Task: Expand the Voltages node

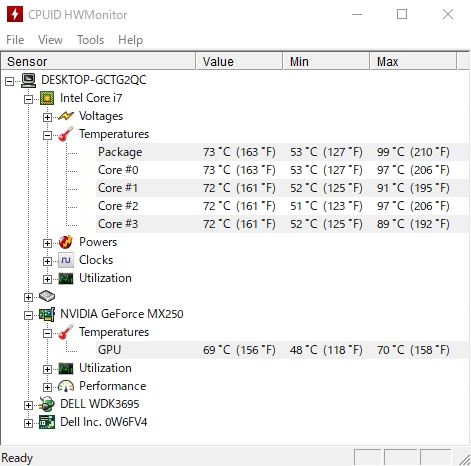Action: pos(47,117)
